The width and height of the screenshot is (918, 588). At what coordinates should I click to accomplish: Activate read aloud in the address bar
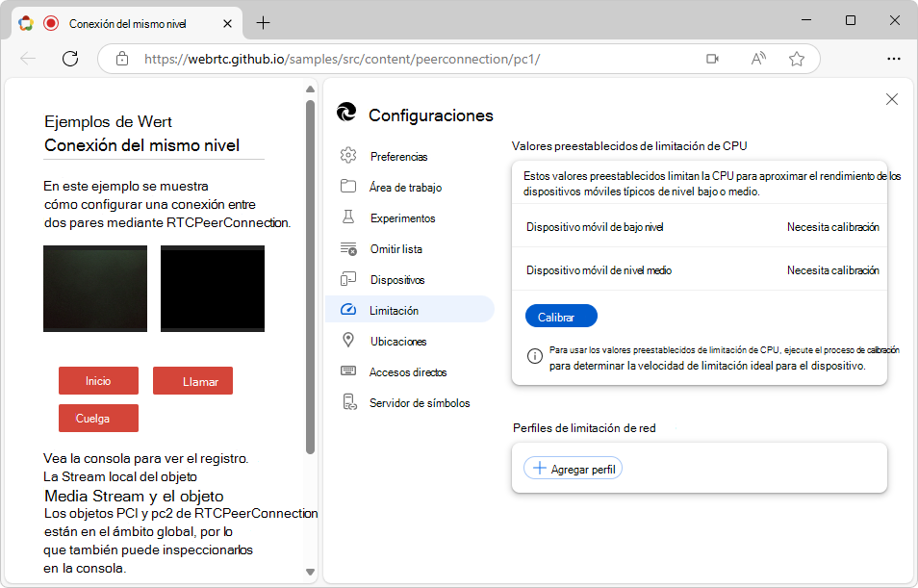point(757,59)
